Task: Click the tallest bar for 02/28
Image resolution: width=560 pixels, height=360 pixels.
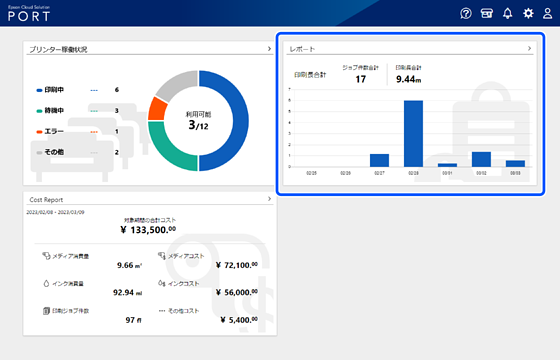Action: click(413, 134)
